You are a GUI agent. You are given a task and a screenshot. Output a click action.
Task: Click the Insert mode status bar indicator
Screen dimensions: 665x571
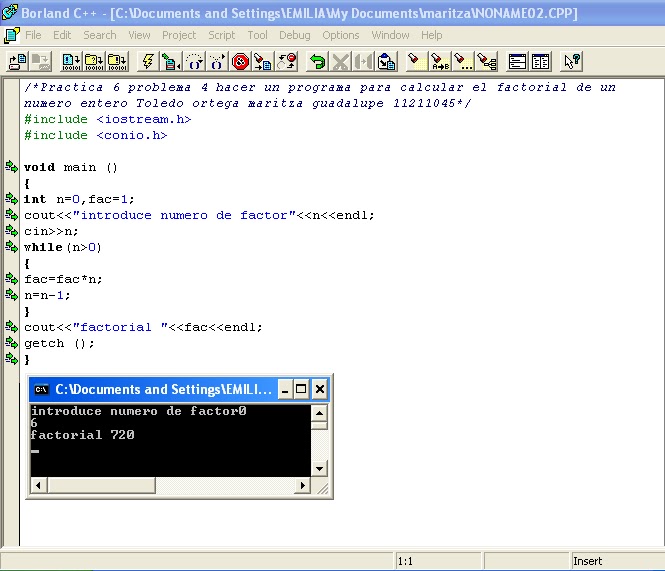tap(587, 561)
